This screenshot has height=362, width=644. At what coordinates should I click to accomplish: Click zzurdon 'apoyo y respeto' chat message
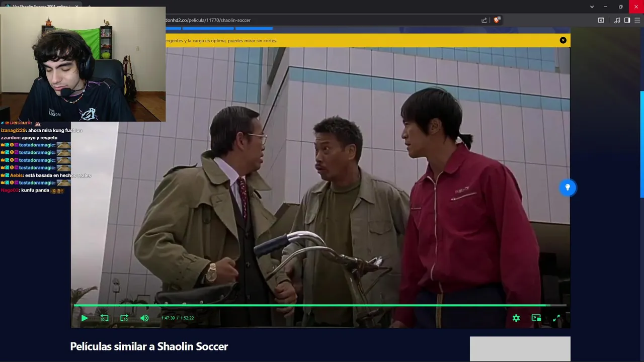click(29, 138)
